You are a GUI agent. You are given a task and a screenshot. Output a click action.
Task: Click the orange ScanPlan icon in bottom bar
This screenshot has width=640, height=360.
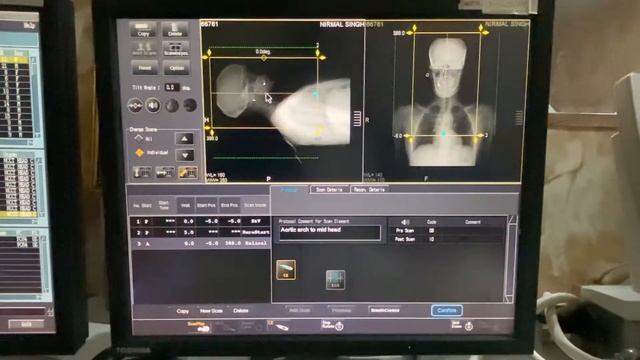199,327
